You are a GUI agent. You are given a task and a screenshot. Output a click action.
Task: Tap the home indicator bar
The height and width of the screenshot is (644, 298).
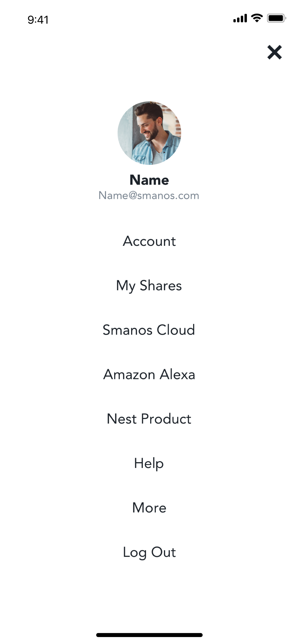point(149,635)
